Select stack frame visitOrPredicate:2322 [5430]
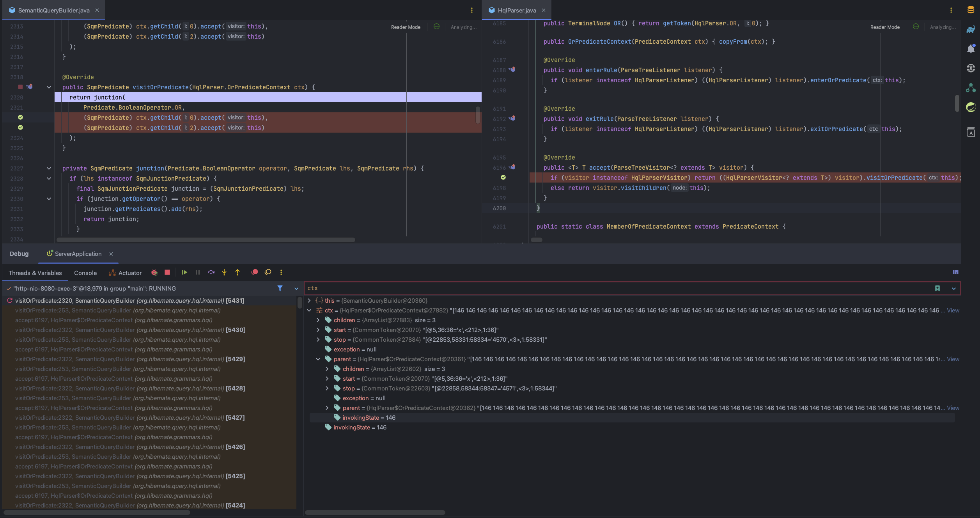The image size is (980, 518). coord(130,330)
